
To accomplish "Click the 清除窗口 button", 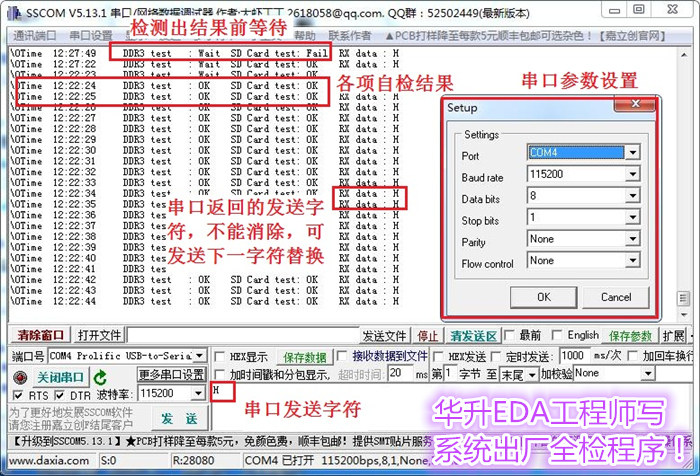I will pos(40,335).
